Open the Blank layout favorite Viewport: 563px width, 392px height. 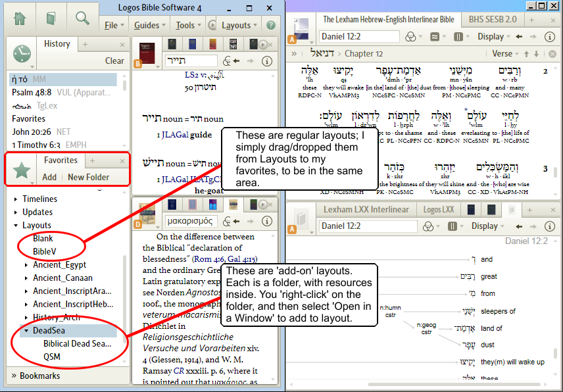[x=43, y=238]
